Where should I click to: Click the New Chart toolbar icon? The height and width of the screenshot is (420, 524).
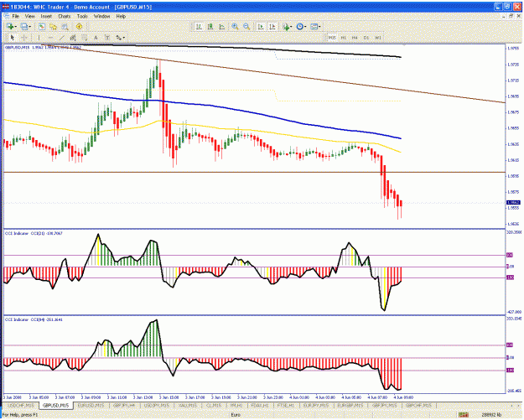point(10,26)
